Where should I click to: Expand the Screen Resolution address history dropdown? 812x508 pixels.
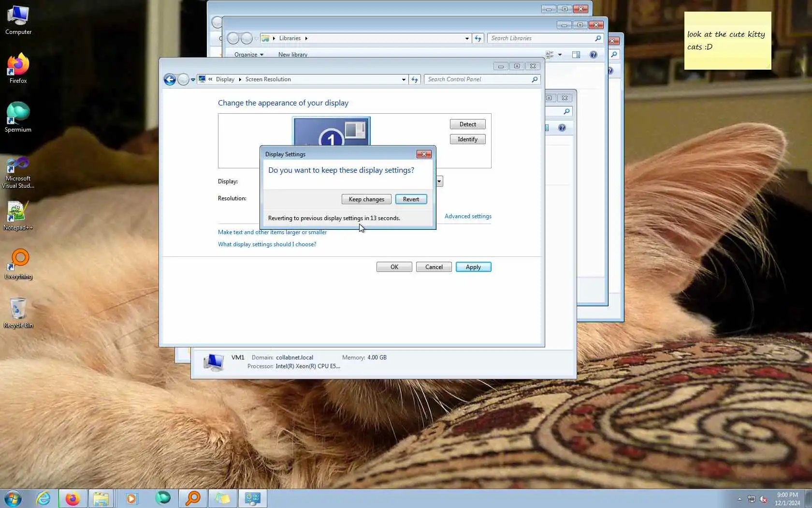404,79
